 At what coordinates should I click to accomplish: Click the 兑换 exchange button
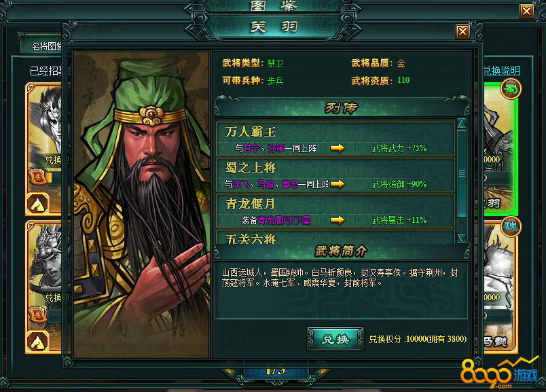click(x=335, y=339)
